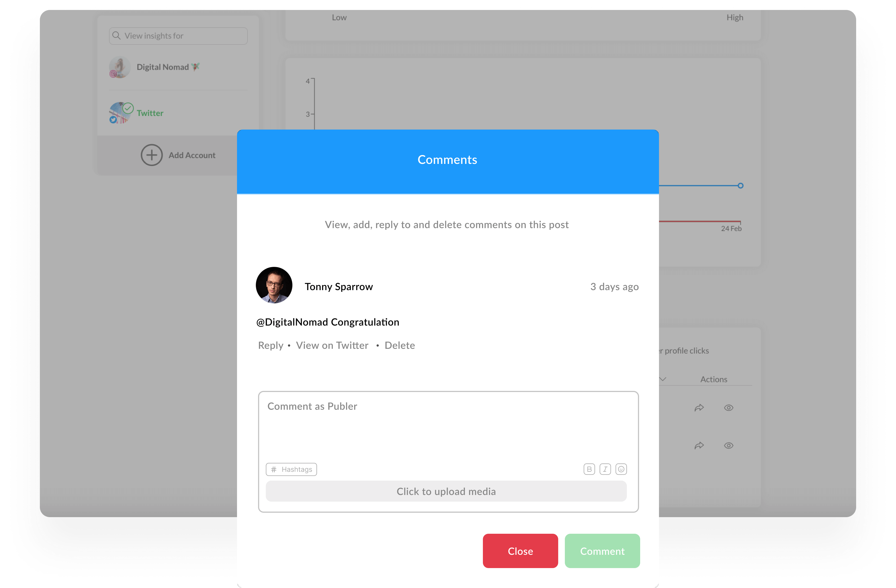896x588 pixels.
Task: Click the Close button to dismiss dialog
Action: [x=521, y=551]
